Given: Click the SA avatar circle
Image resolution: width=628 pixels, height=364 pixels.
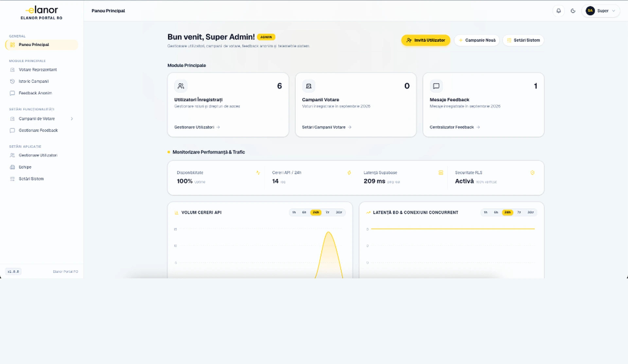Looking at the screenshot, I should click(590, 11).
